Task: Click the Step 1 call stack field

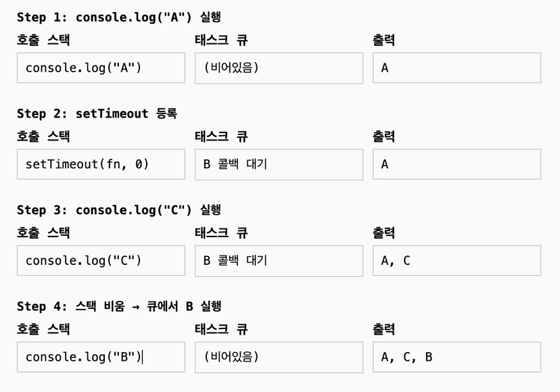Action: coord(101,68)
